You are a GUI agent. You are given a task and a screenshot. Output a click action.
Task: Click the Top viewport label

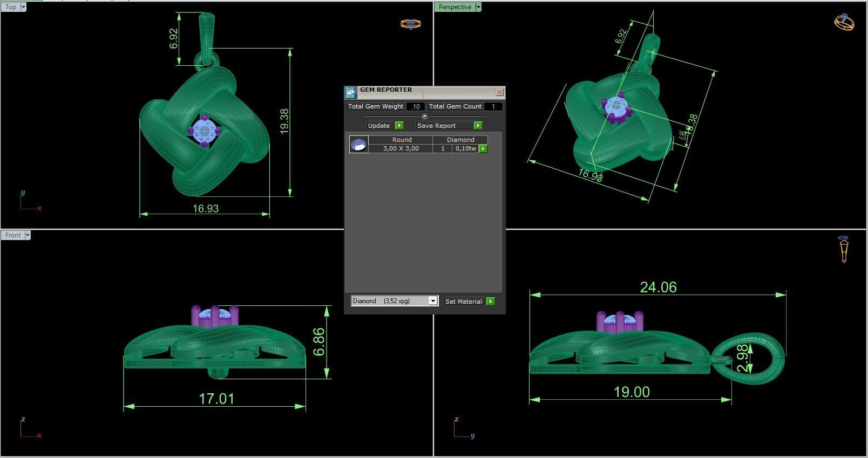point(10,7)
